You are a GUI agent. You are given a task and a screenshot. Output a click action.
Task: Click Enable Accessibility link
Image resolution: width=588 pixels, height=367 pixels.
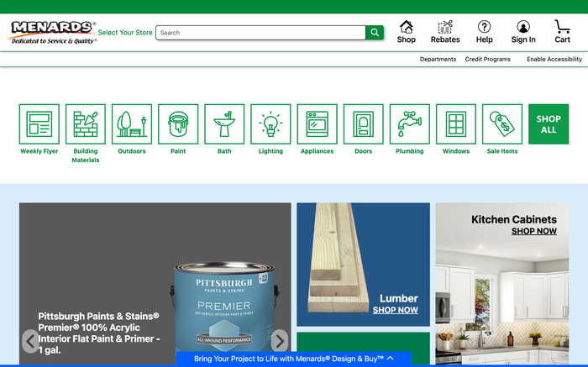click(x=554, y=60)
